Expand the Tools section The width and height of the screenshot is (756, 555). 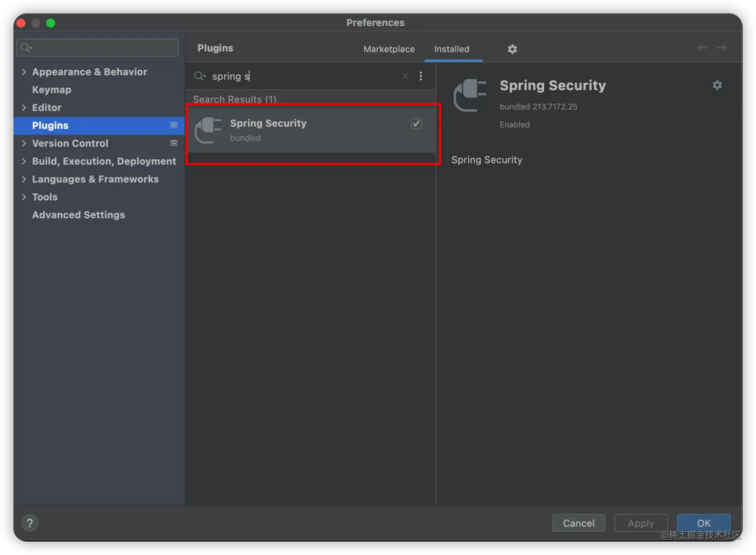point(24,197)
